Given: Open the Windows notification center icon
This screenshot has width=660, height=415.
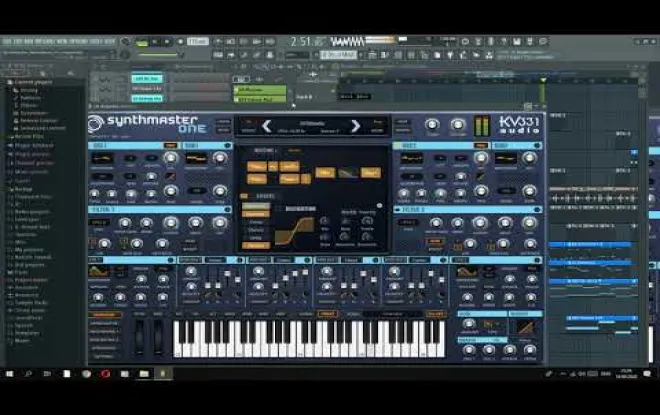Looking at the screenshot, I should point(647,373).
